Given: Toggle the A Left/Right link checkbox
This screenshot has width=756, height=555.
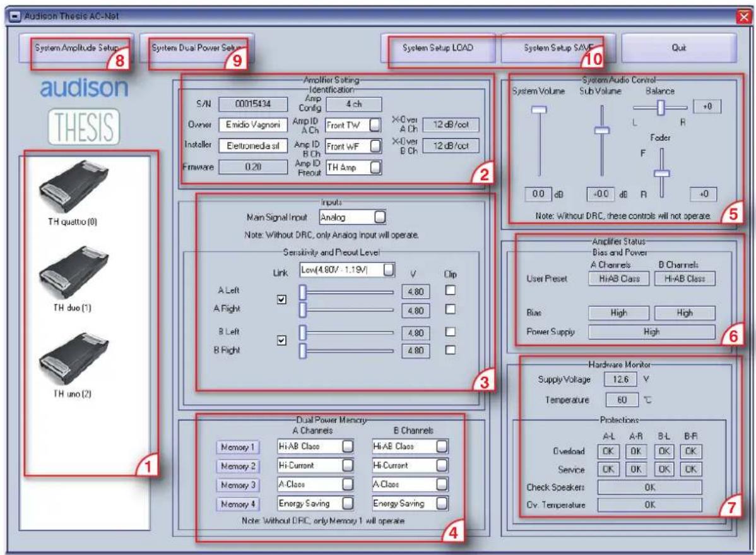Looking at the screenshot, I should coord(281,299).
